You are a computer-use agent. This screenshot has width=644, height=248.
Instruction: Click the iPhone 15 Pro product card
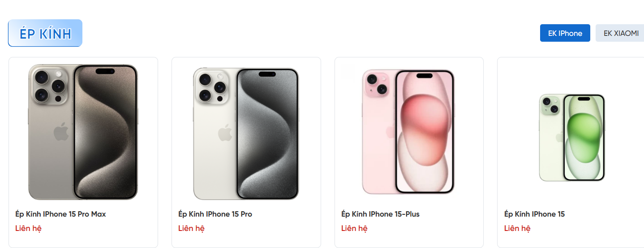click(x=246, y=152)
